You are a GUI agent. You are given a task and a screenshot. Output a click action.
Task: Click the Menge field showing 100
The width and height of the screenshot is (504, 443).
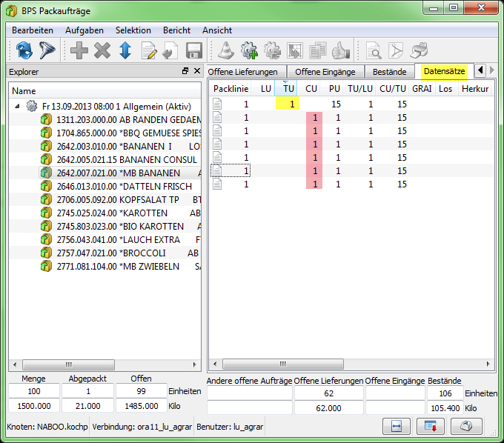pos(33,392)
